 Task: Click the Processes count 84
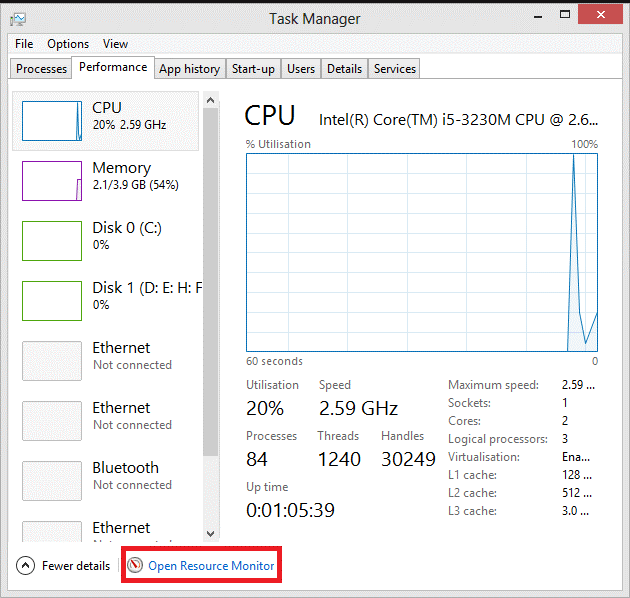257,459
